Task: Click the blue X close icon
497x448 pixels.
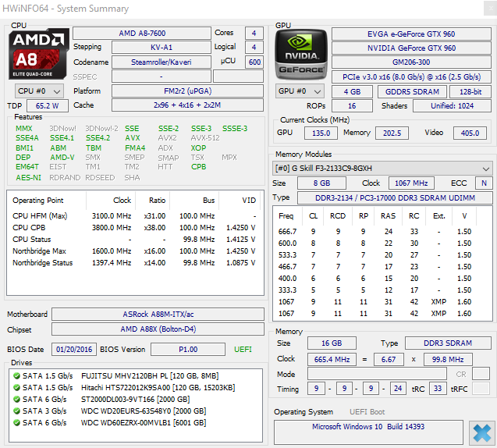Action: point(481,432)
